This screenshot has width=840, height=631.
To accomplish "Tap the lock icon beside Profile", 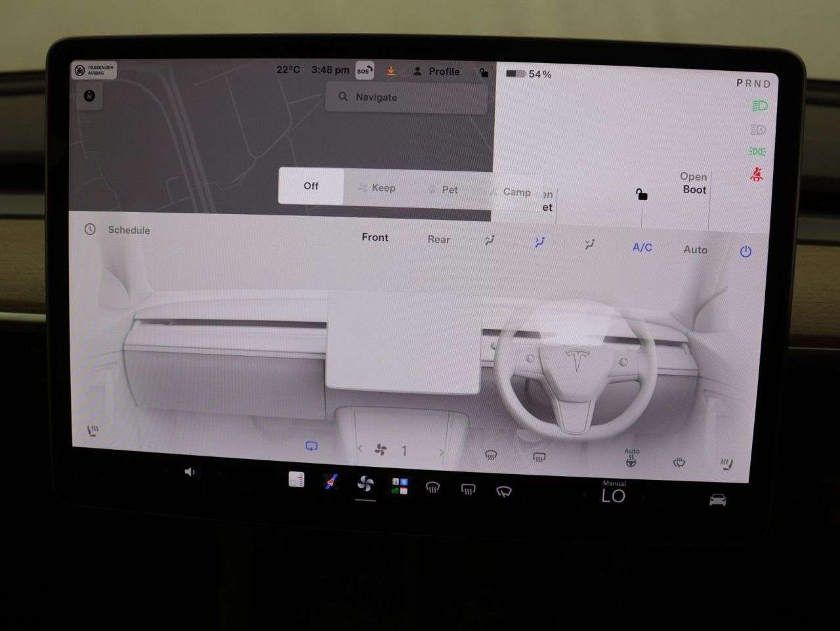I will click(484, 72).
